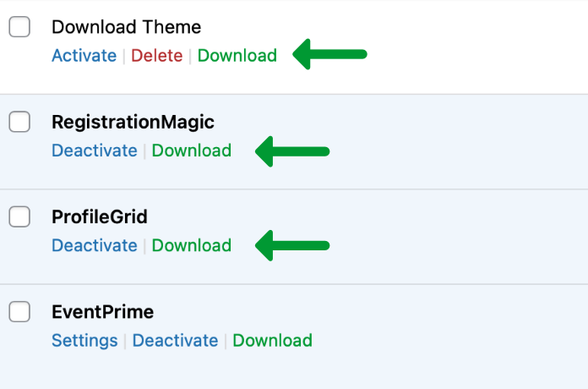Check the box next to ProfileGrid
Image resolution: width=588 pixels, height=389 pixels.
[x=19, y=216]
